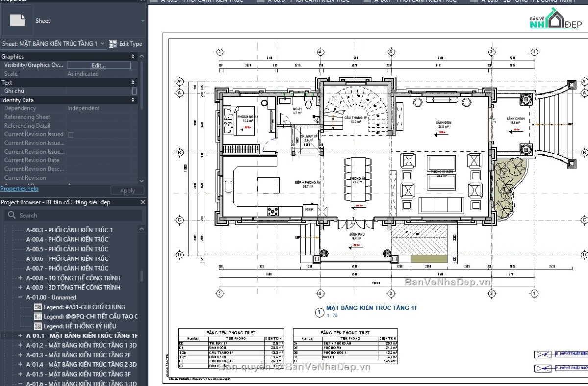Viewport: 588px width, 386px height.
Task: Click the Apply button
Action: (x=127, y=191)
